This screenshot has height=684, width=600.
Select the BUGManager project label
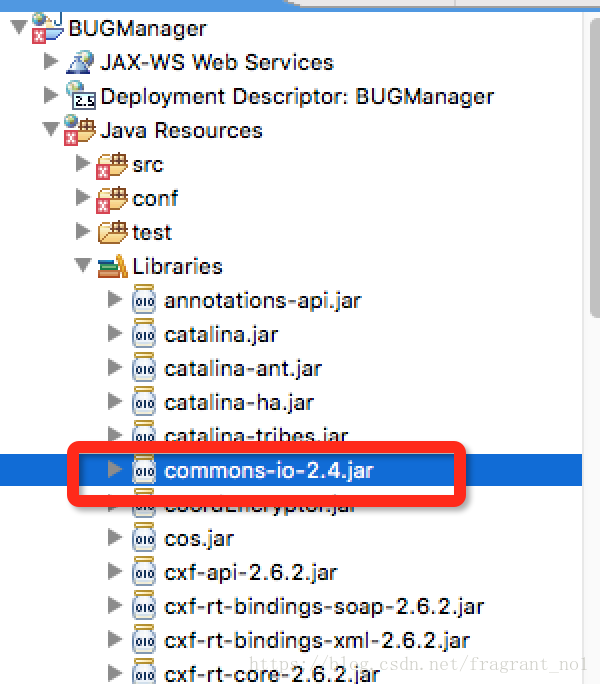tap(137, 29)
